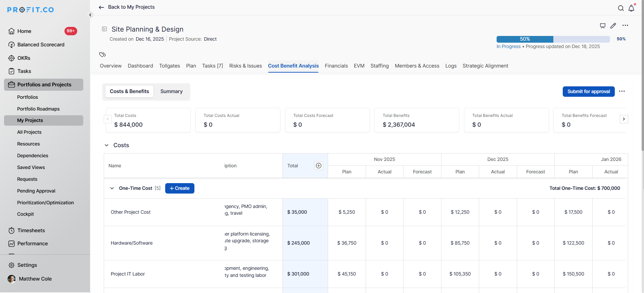Open project comments icon
The height and width of the screenshot is (293, 644).
(603, 26)
